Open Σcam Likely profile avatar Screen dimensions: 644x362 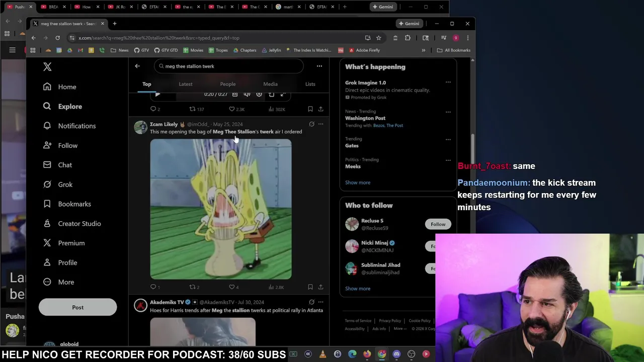(x=140, y=127)
